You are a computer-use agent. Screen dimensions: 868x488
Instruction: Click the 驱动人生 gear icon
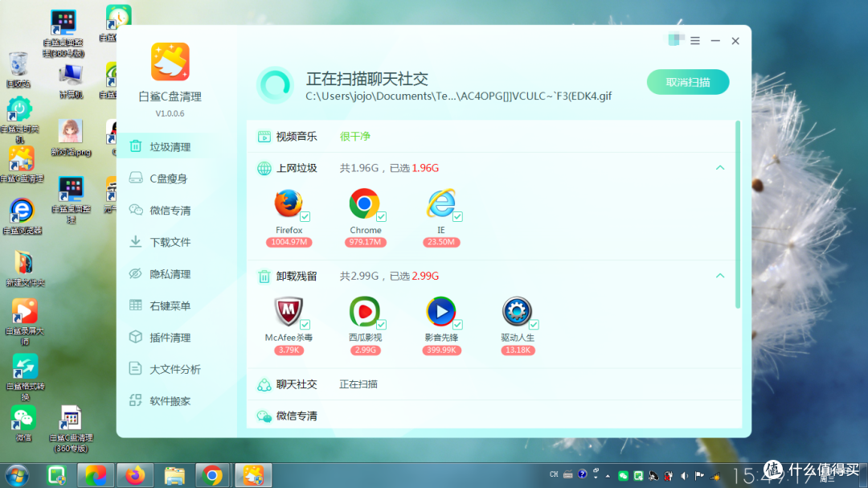(x=517, y=311)
